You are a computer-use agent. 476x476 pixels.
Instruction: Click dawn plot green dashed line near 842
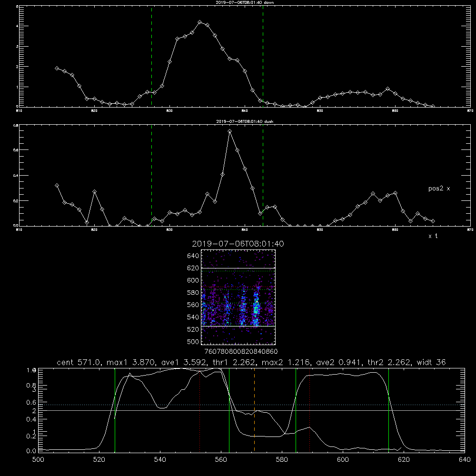click(x=263, y=56)
